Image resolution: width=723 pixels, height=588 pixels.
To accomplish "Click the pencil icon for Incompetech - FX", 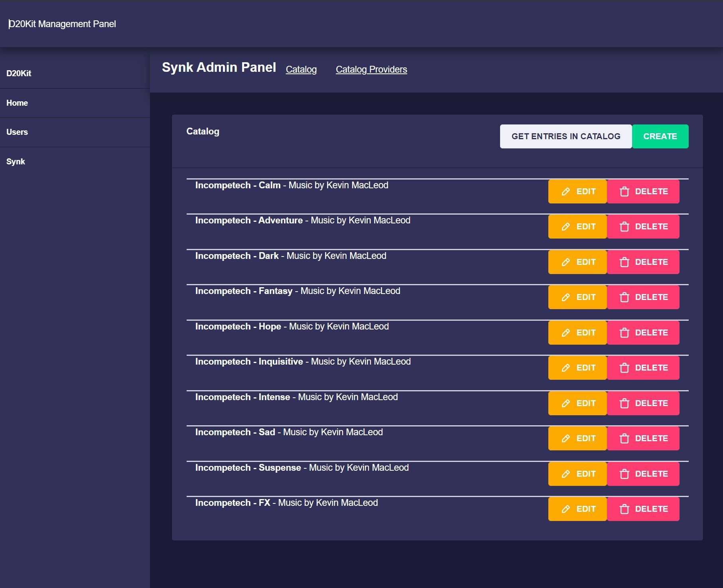I will (565, 509).
